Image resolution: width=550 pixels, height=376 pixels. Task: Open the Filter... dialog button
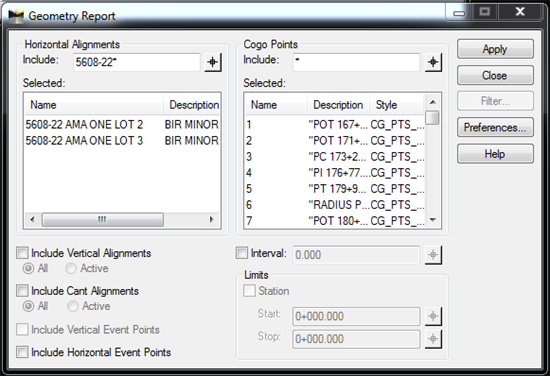495,101
